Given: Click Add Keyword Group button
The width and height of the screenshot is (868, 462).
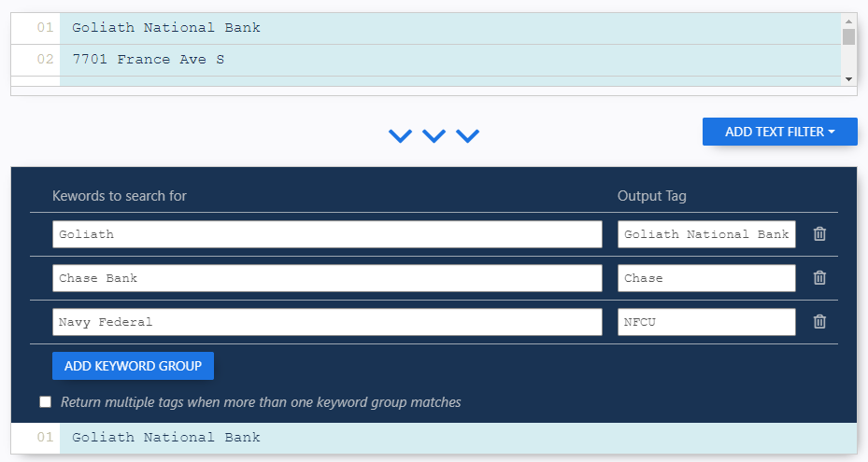Looking at the screenshot, I should point(133,366).
